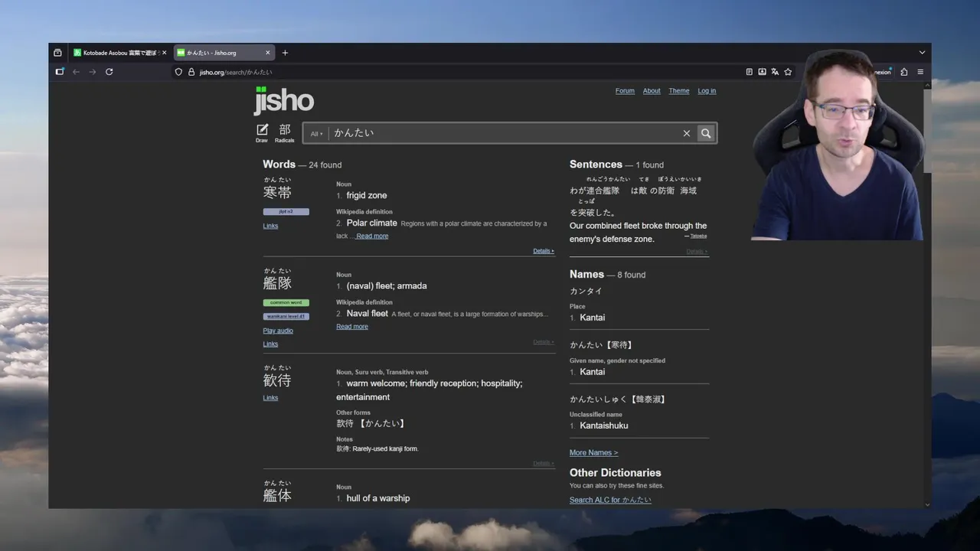This screenshot has height=551, width=980.
Task: Click the 艦体 kanji headword
Action: coord(277,496)
